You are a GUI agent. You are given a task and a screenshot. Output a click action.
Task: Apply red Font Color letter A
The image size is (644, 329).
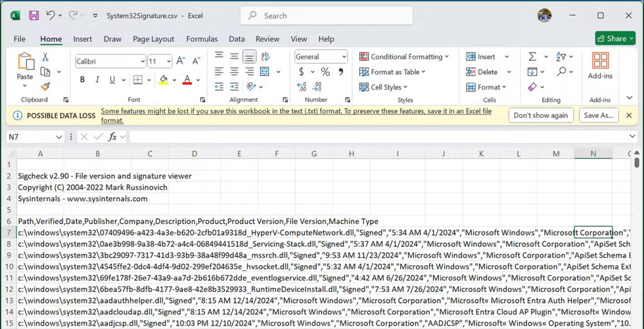pyautogui.click(x=187, y=79)
